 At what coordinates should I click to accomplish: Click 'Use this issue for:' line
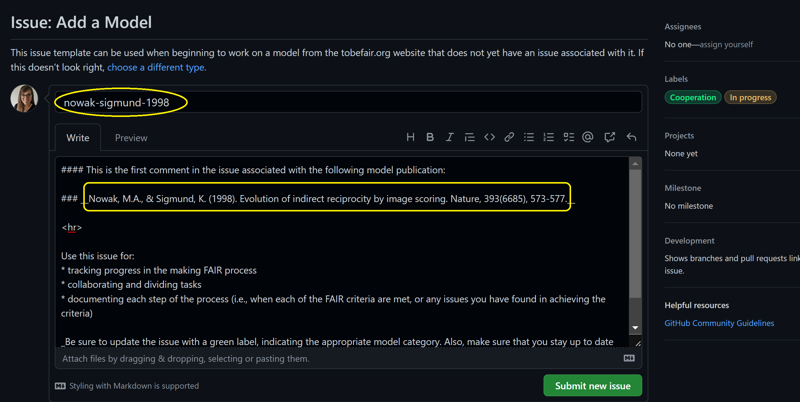(97, 256)
